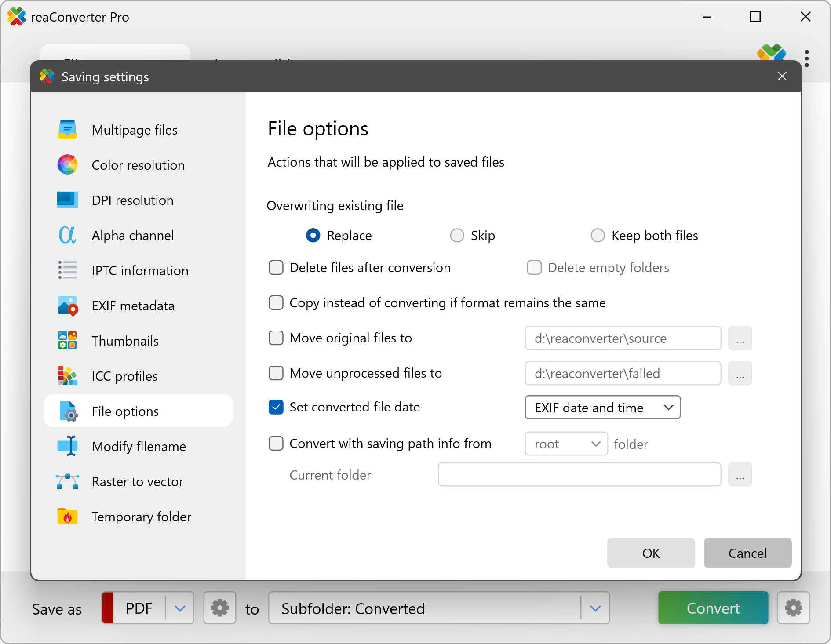
Task: Click the Temporary folder flame icon
Action: click(x=67, y=517)
